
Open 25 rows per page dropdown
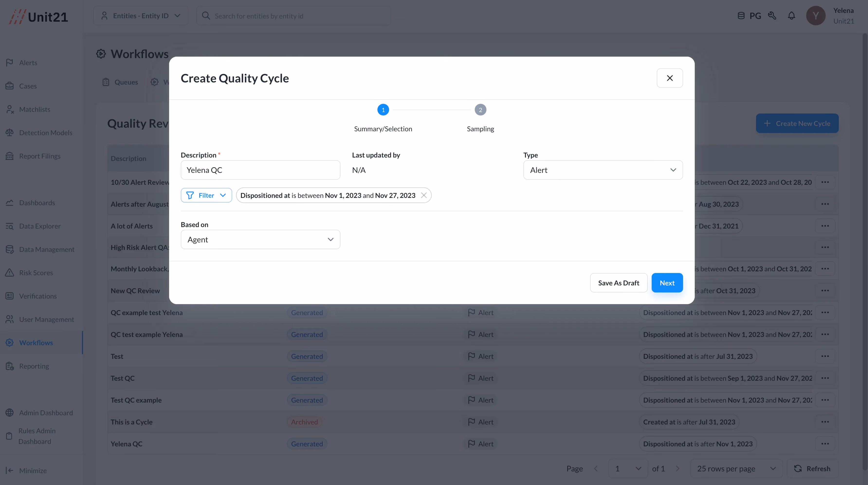click(x=736, y=468)
